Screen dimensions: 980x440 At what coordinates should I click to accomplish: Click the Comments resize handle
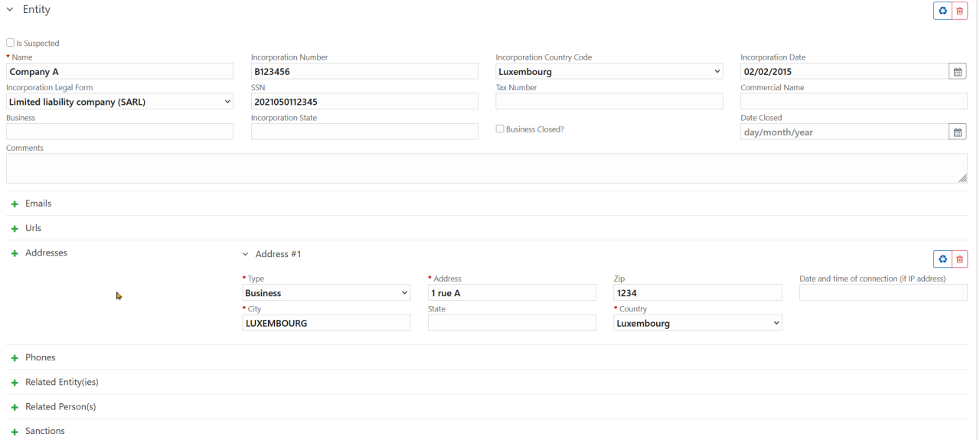[962, 178]
